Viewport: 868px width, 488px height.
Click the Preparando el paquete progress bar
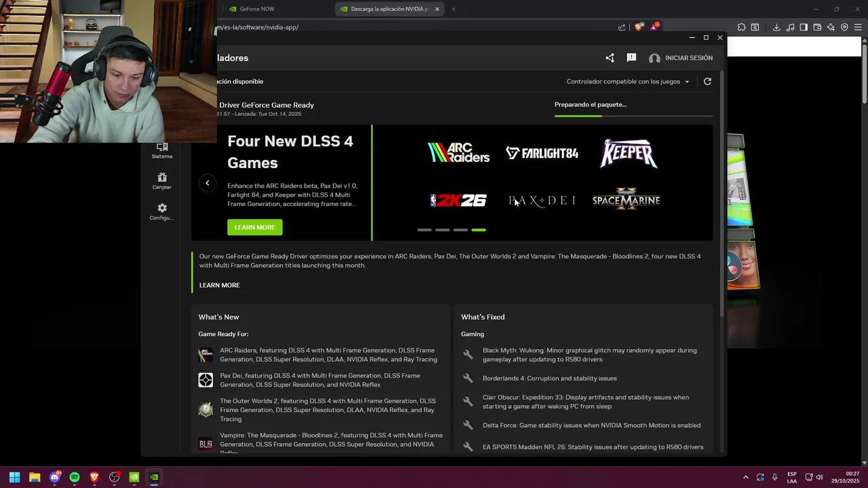click(x=633, y=116)
